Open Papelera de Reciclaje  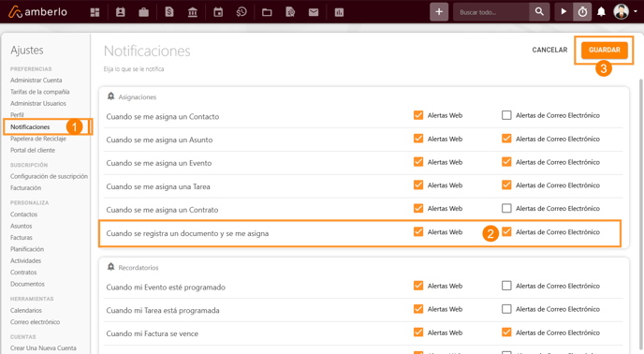point(38,139)
